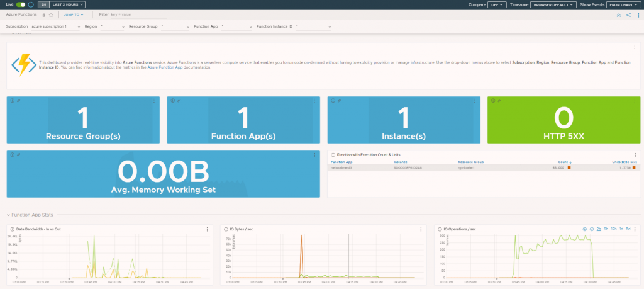
Task: Copy link of Resource Group(s) tile
Action: coord(18,101)
